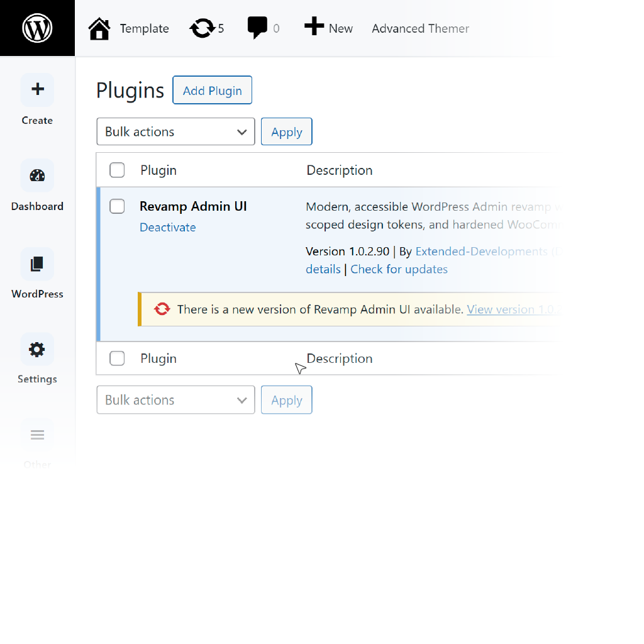Click the WordPress logo icon

pos(37,28)
